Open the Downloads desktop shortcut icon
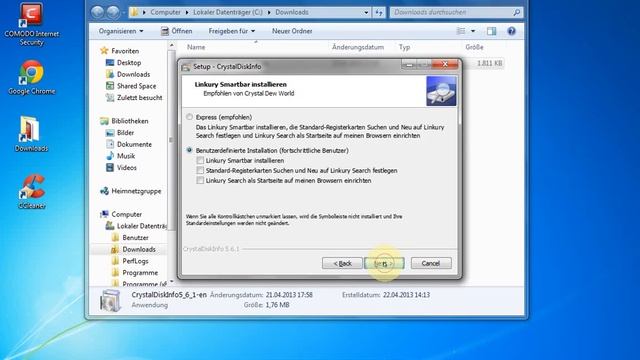The image size is (640, 360). click(x=31, y=134)
